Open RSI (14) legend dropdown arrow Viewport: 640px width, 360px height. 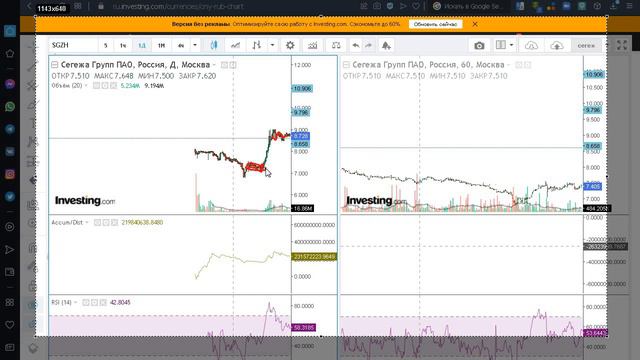(76, 302)
